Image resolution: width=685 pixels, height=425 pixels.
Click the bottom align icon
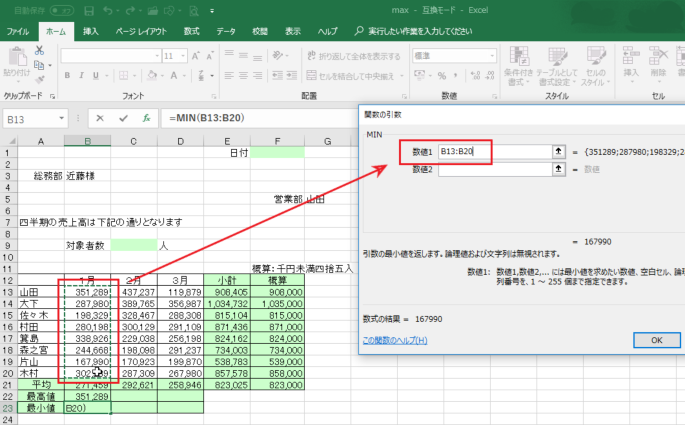click(258, 56)
